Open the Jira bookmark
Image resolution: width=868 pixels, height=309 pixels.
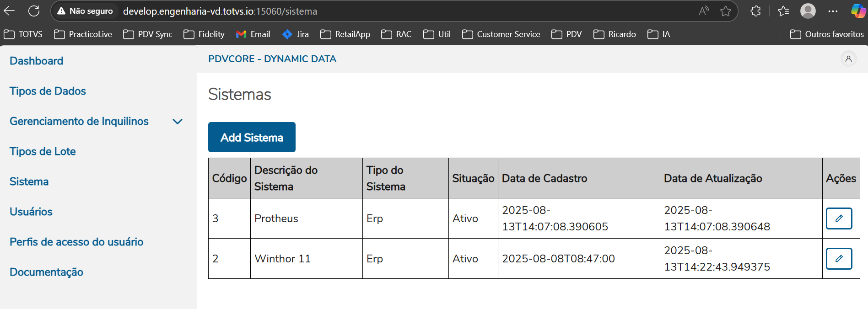tap(296, 34)
